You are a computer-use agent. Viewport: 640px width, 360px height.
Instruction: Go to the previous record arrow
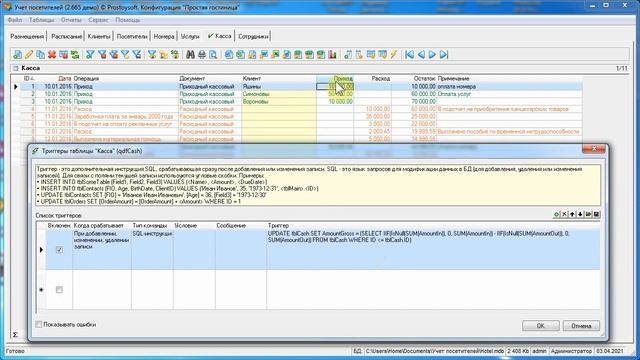point(421,55)
